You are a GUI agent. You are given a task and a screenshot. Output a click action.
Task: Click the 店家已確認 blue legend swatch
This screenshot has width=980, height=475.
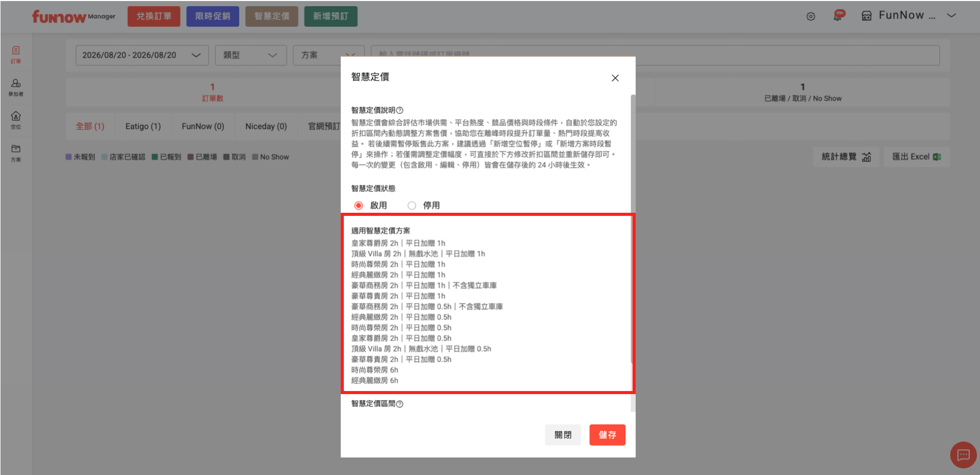(104, 157)
